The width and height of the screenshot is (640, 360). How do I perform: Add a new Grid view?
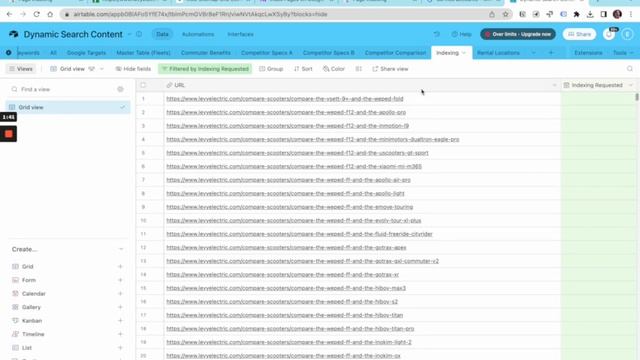tap(120, 267)
